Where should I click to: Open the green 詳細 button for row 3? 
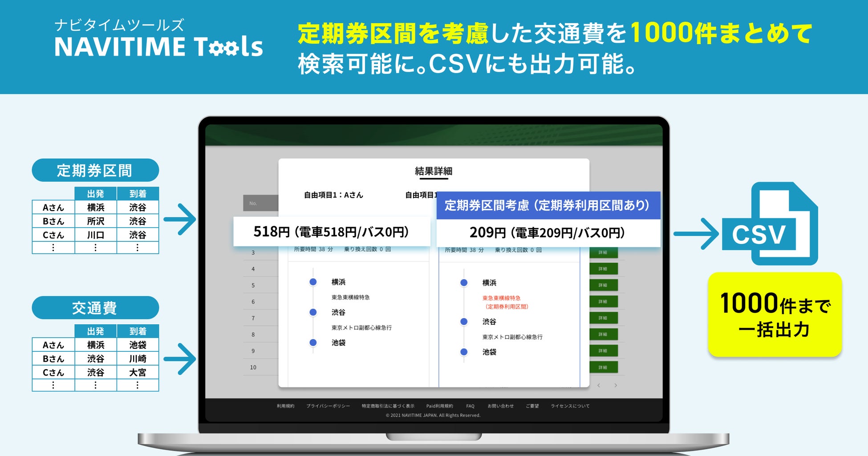coord(604,252)
